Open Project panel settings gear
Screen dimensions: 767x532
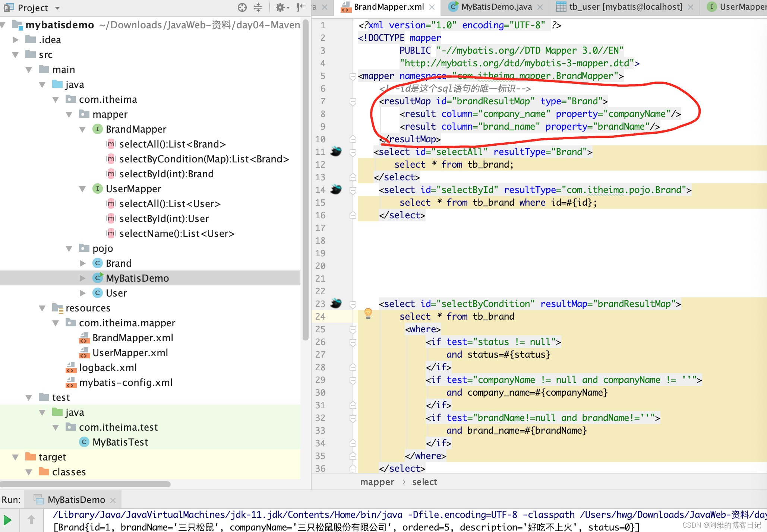tap(282, 7)
